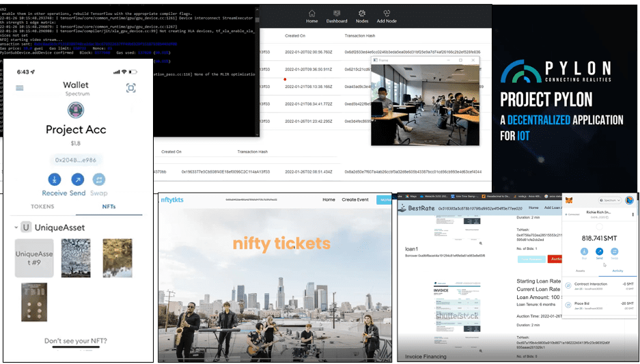Image resolution: width=640 pixels, height=364 pixels.
Task: Open the hamburger menu in Wallet app
Action: tap(20, 88)
